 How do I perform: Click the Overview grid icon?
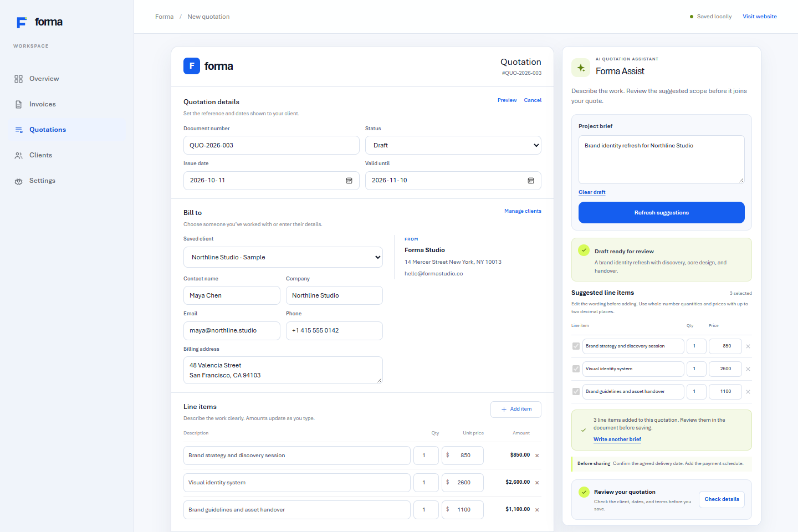[x=18, y=79]
